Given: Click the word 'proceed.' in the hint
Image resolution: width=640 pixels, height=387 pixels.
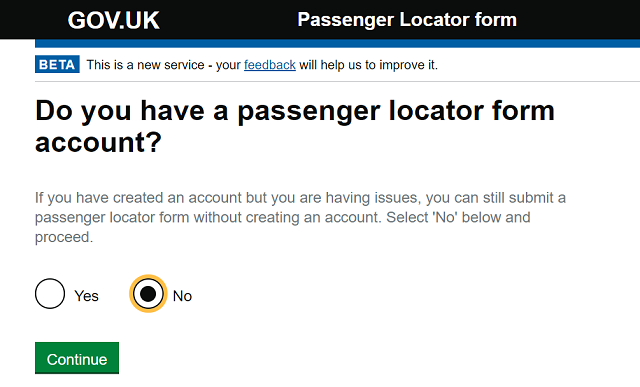Looking at the screenshot, I should (x=64, y=237).
